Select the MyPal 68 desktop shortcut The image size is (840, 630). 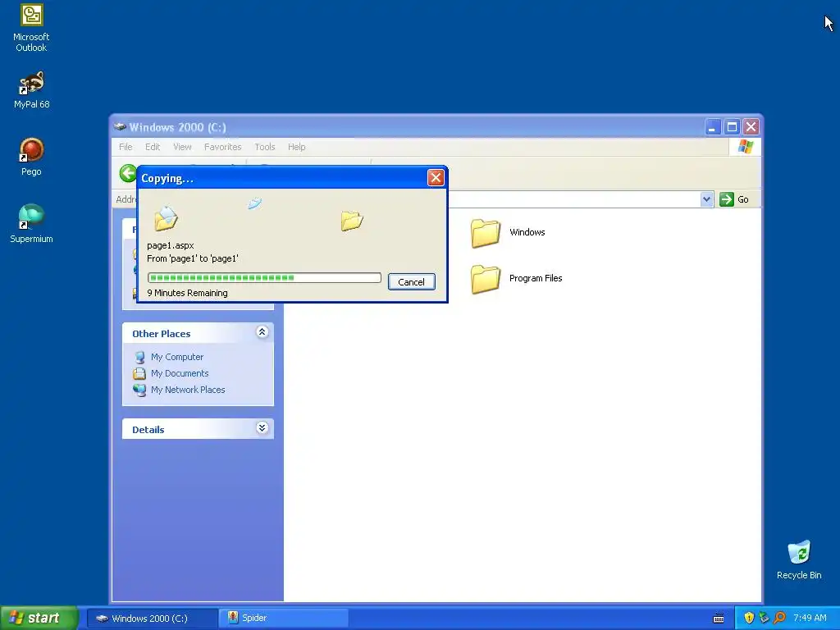pos(31,89)
